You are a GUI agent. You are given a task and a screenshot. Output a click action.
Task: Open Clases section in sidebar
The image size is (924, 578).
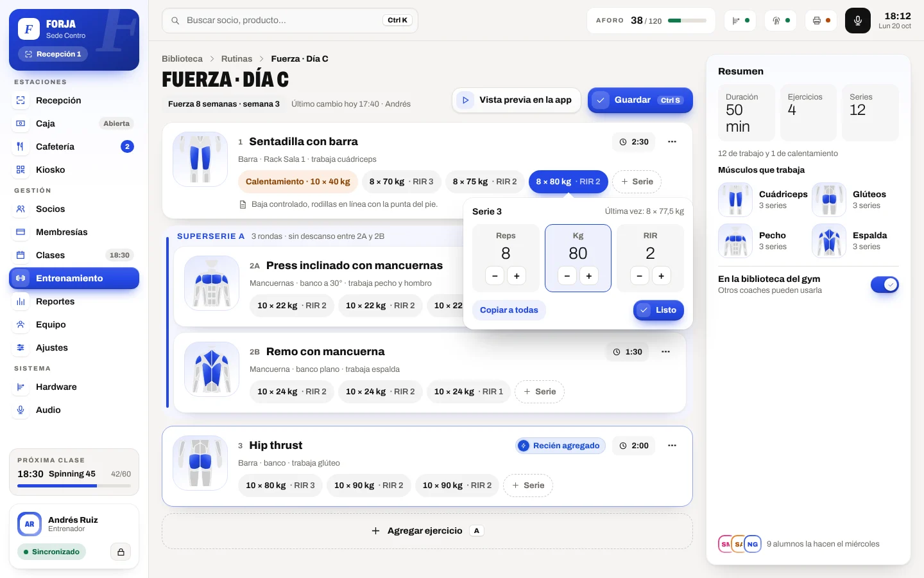[x=74, y=255]
